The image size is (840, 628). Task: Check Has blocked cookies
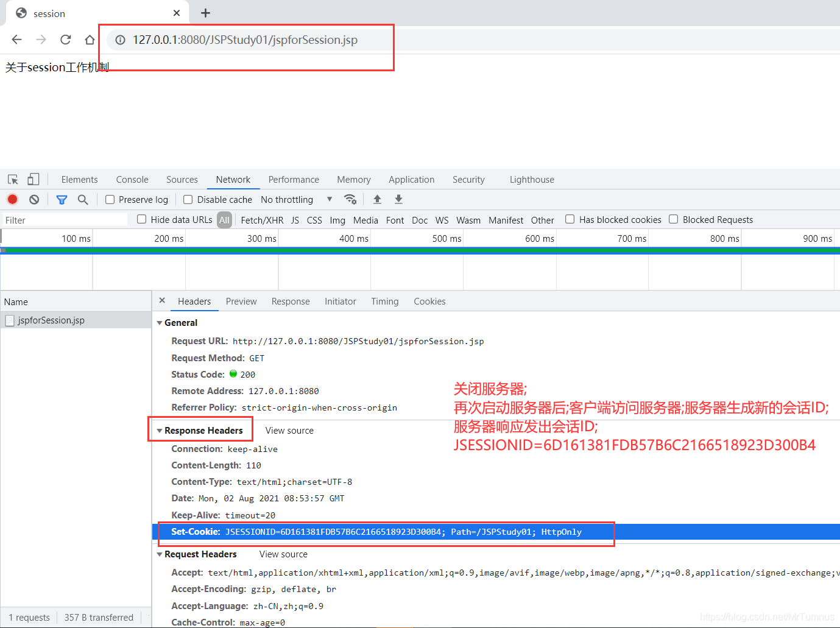(x=570, y=219)
